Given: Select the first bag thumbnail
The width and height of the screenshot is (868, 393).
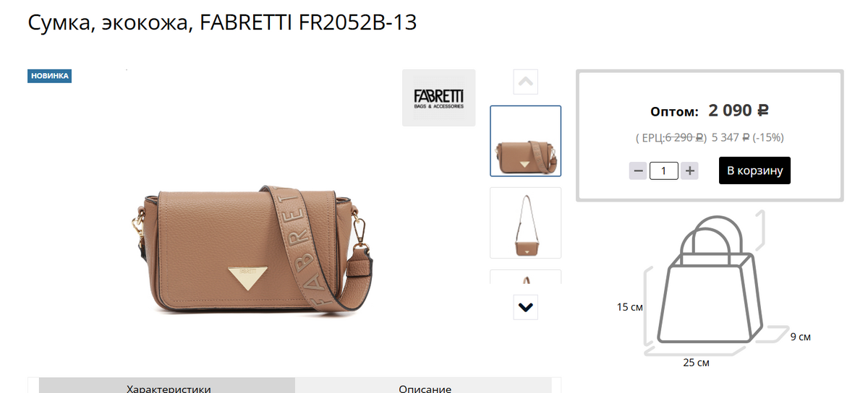Looking at the screenshot, I should tap(526, 141).
